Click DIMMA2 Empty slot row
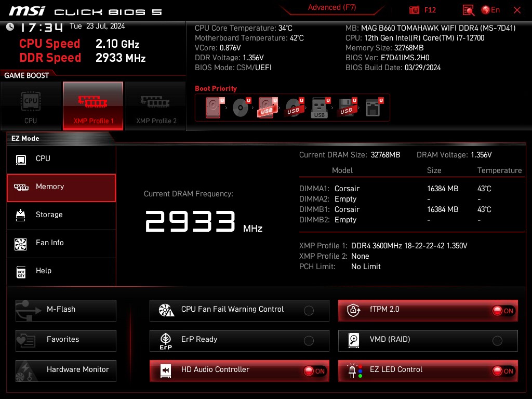This screenshot has height=399, width=532. click(x=390, y=199)
